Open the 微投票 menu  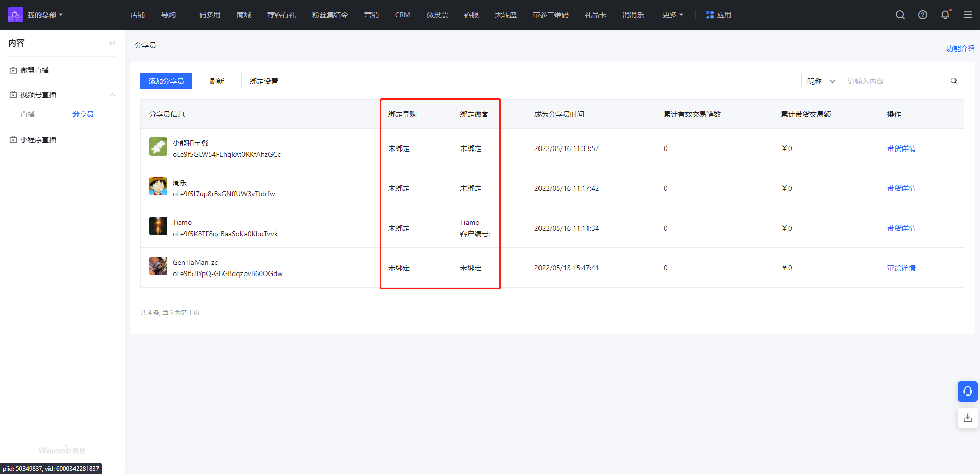(437, 15)
